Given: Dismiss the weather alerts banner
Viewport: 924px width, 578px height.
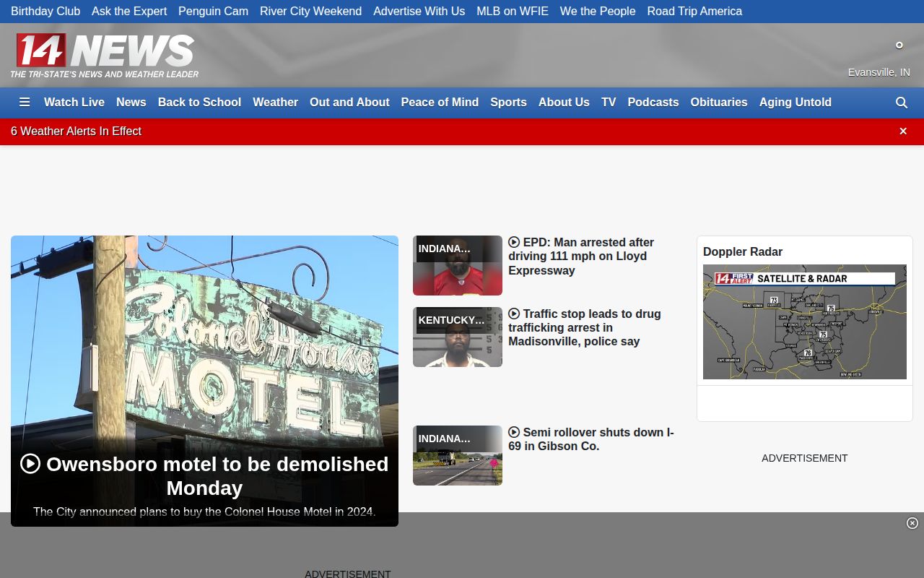Looking at the screenshot, I should (x=903, y=131).
